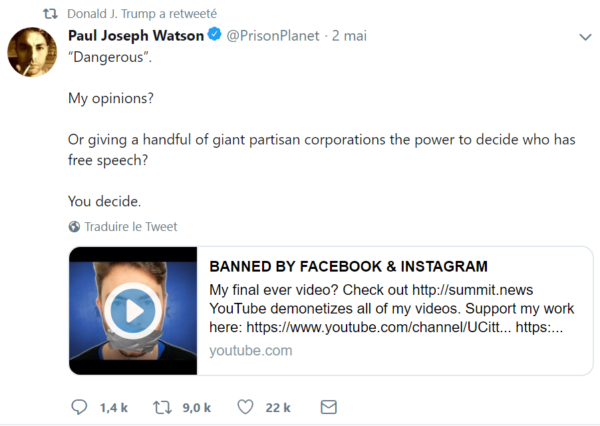Open the direct message envelope icon

click(329, 407)
